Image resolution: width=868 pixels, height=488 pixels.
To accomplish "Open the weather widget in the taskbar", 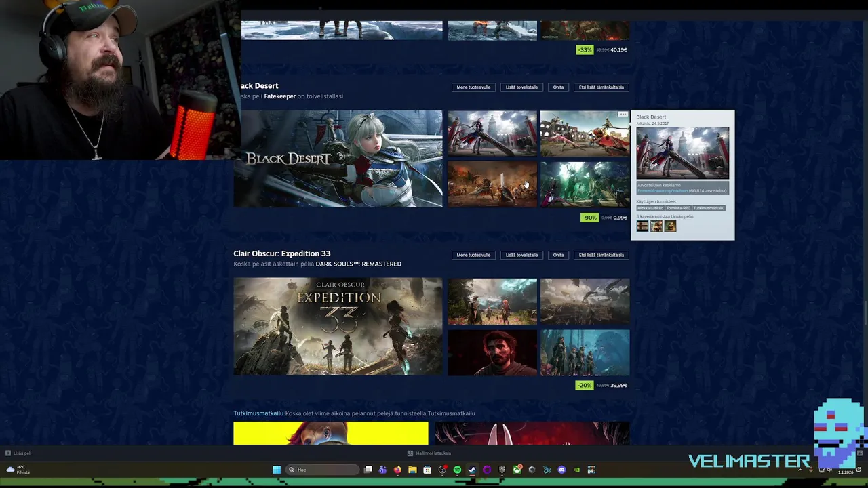I will coord(17,470).
